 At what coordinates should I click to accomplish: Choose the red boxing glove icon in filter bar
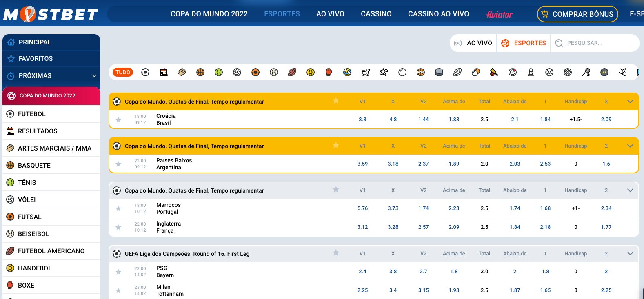pyautogui.click(x=329, y=72)
